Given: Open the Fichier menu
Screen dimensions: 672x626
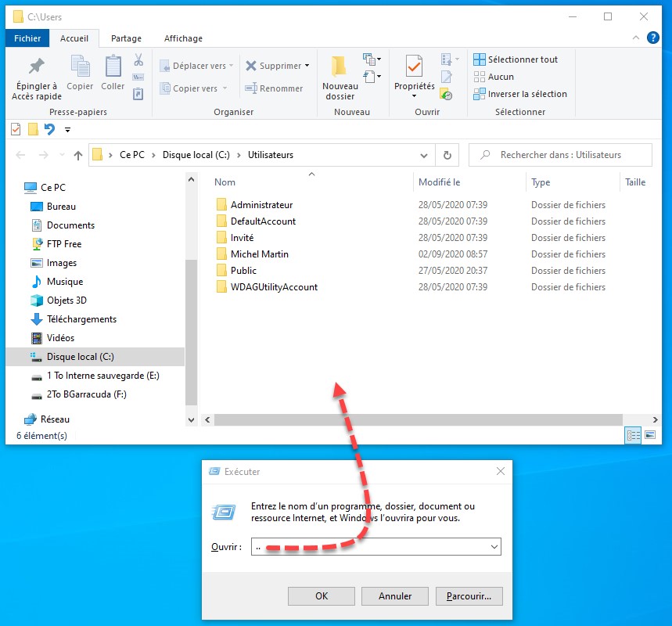Looking at the screenshot, I should pos(27,38).
